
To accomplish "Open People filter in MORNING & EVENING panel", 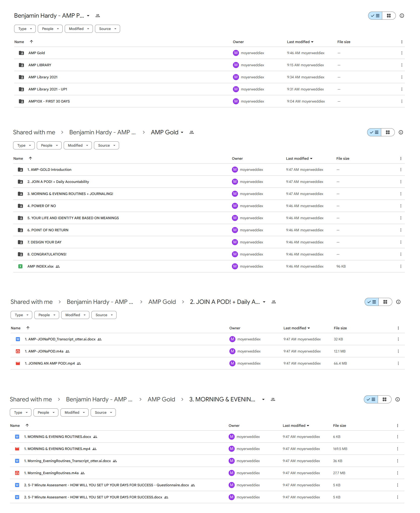I will (46, 412).
